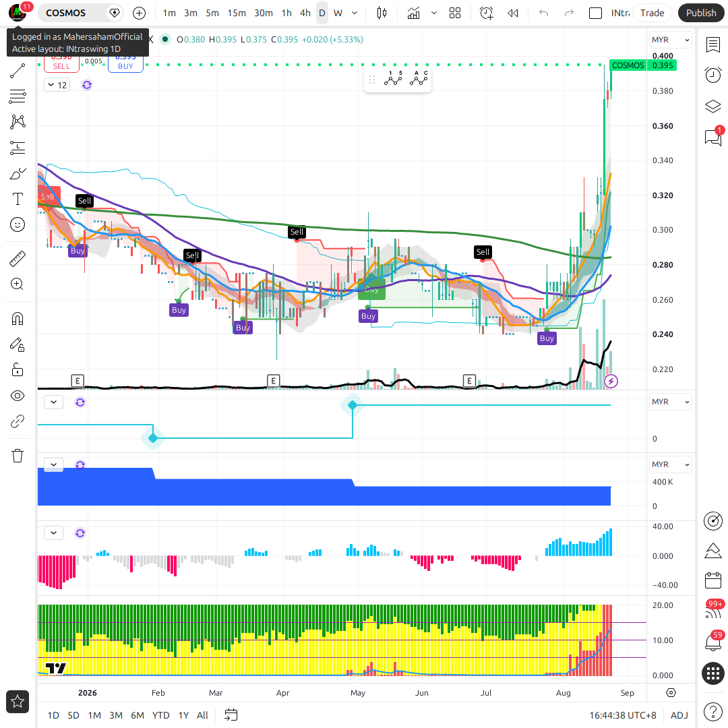Toggle magnet mode for drawings
Image resolution: width=728 pixels, height=728 pixels.
(17, 318)
